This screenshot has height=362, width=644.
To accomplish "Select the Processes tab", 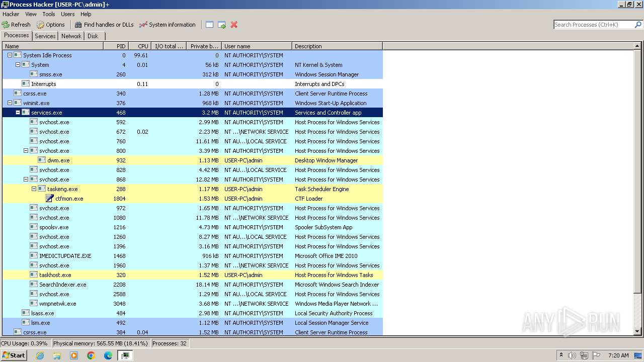I will click(x=17, y=35).
